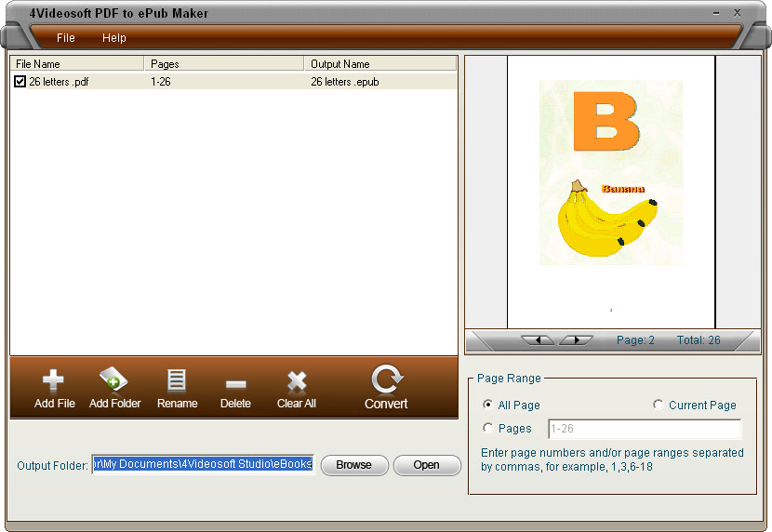The height and width of the screenshot is (532, 772).
Task: Click the Delete minus icon
Action: [235, 382]
